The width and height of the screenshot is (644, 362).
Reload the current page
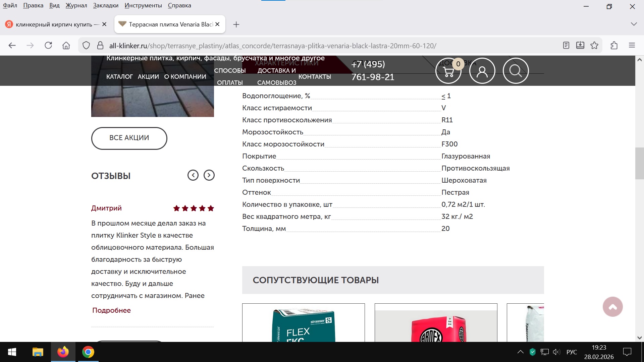[48, 46]
